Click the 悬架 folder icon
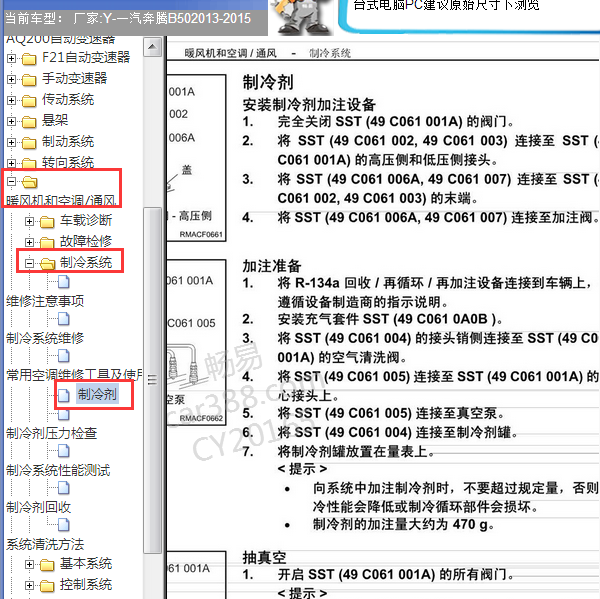The height and width of the screenshot is (599, 600). coord(29,122)
